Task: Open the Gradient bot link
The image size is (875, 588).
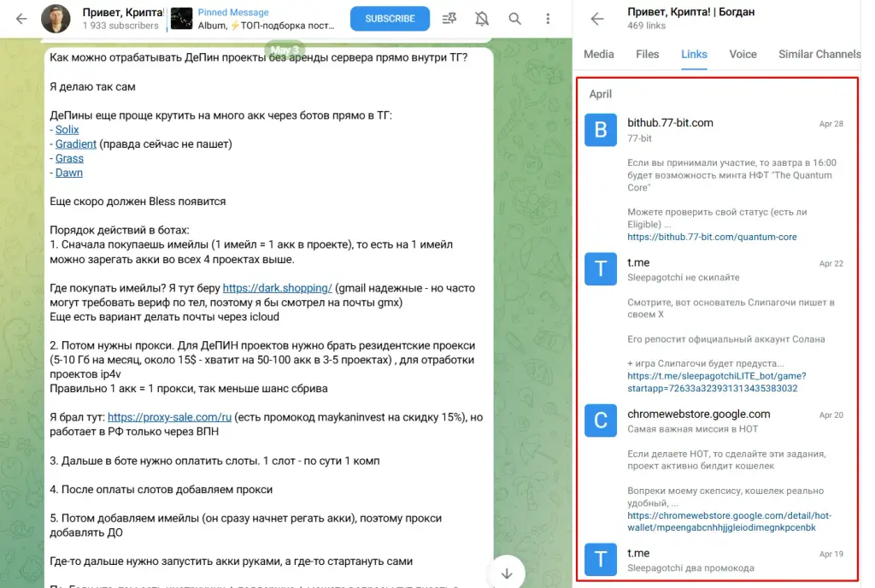Action: click(76, 144)
